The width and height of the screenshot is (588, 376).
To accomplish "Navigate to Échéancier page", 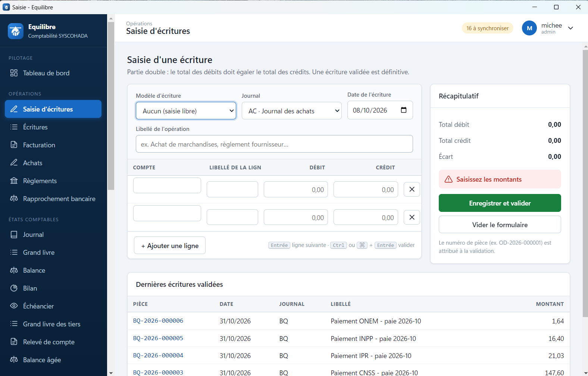I will 53,306.
